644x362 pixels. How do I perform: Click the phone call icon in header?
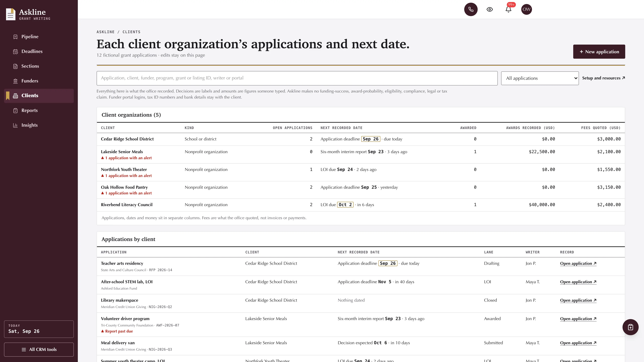click(471, 9)
